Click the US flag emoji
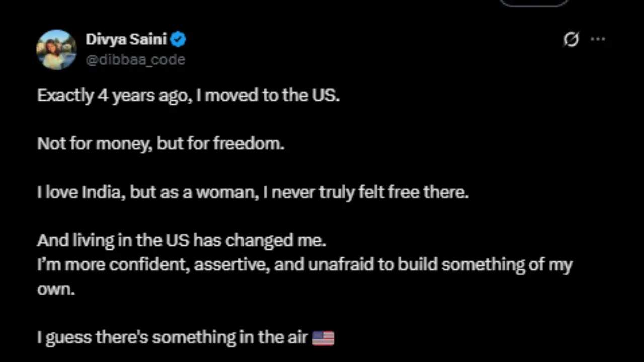Screen dimensions: 644x362 coord(323,338)
